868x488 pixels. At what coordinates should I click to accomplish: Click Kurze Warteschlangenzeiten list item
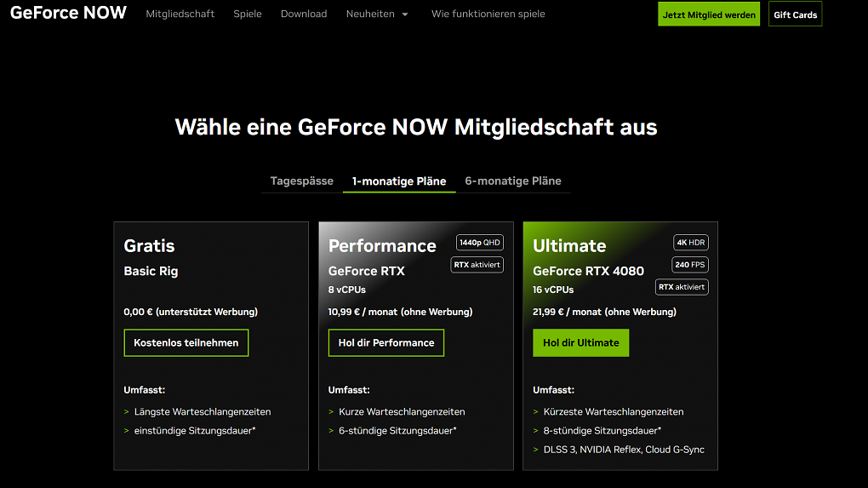[402, 412]
